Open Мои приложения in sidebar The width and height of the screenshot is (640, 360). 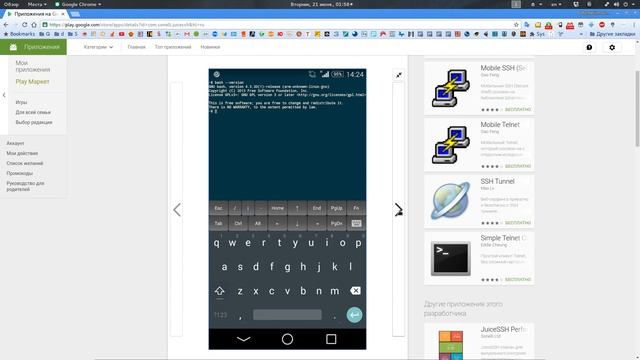(33, 66)
